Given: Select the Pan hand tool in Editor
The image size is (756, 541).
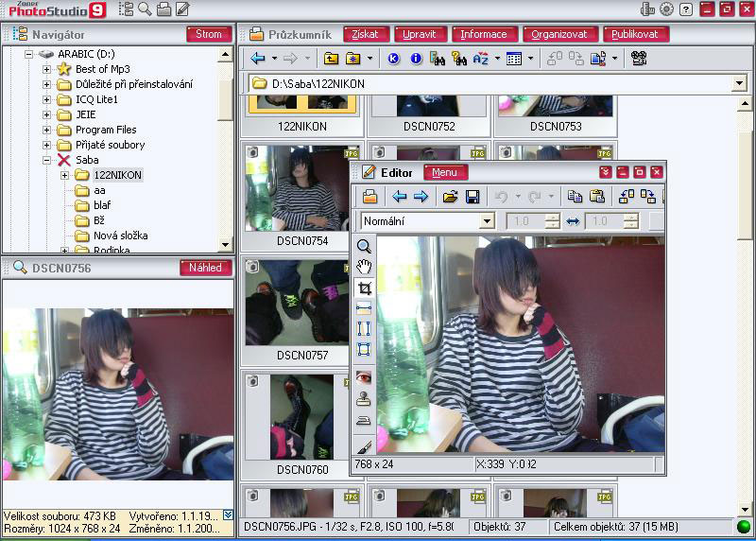Looking at the screenshot, I should [364, 267].
